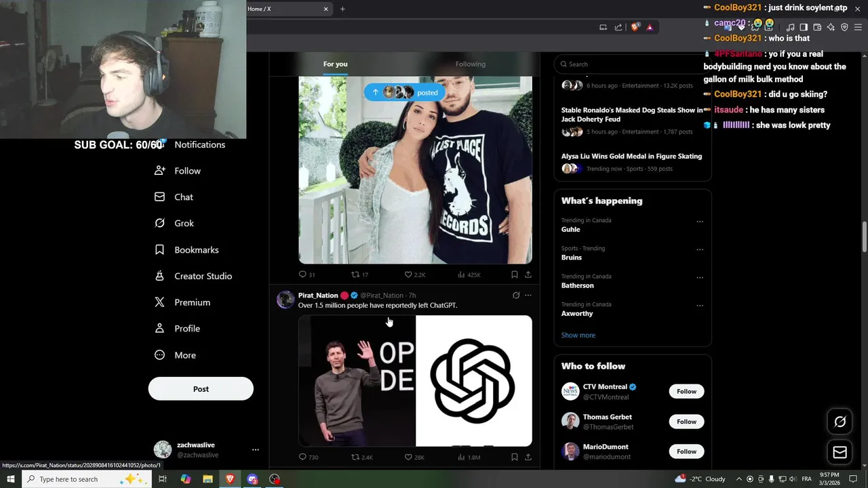
Task: Close the Home / X browser tab
Action: pyautogui.click(x=325, y=9)
